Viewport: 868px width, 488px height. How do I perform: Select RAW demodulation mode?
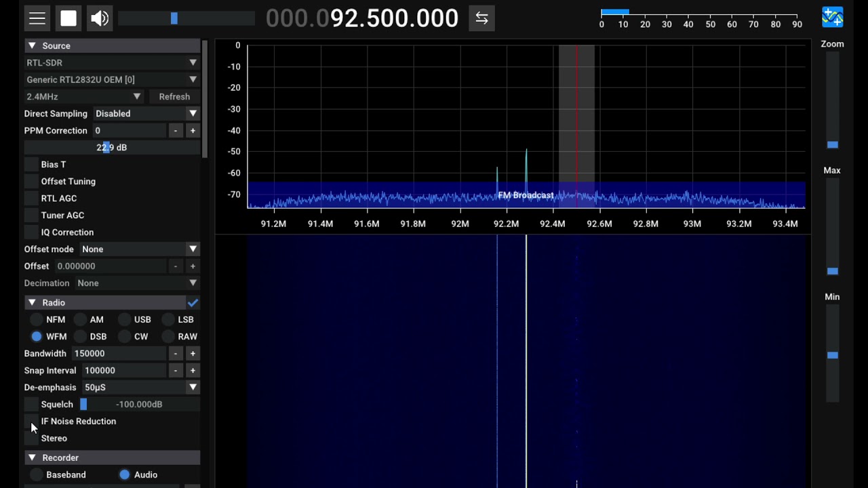point(167,336)
